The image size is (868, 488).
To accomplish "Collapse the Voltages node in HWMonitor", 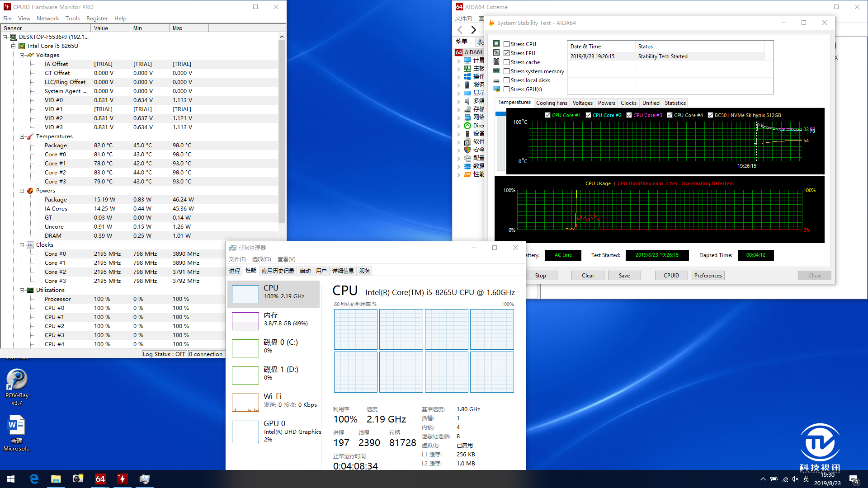I will 22,55.
